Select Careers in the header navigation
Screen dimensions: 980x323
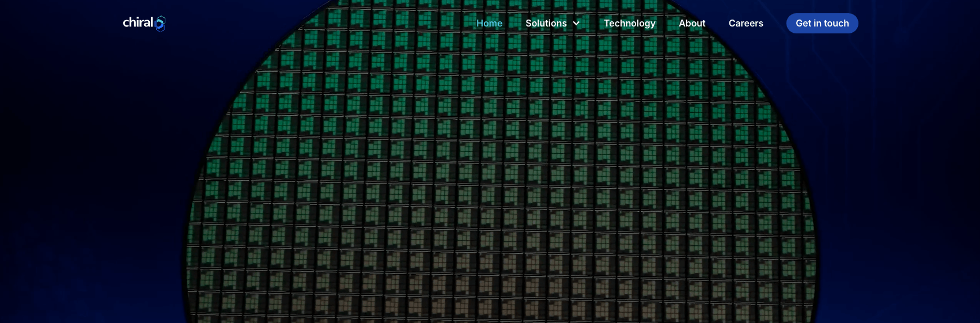pos(746,23)
